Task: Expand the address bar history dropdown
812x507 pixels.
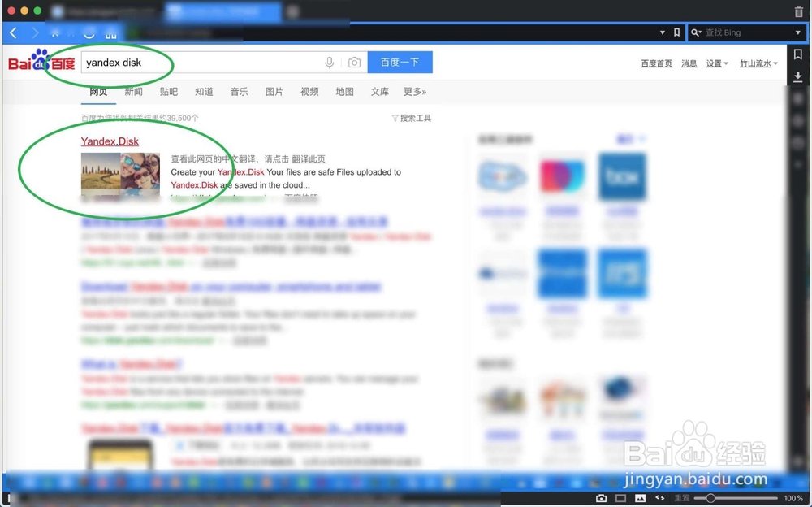Action: [663, 32]
